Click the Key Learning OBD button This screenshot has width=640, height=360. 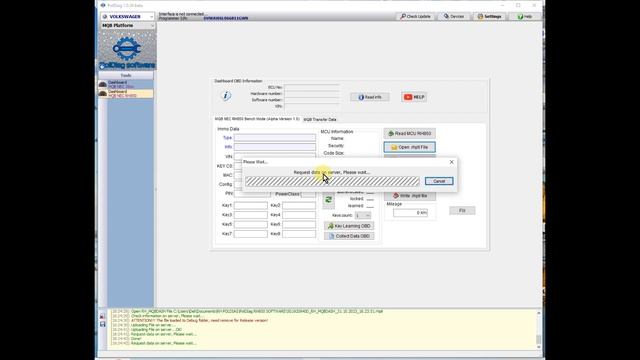[x=349, y=226]
